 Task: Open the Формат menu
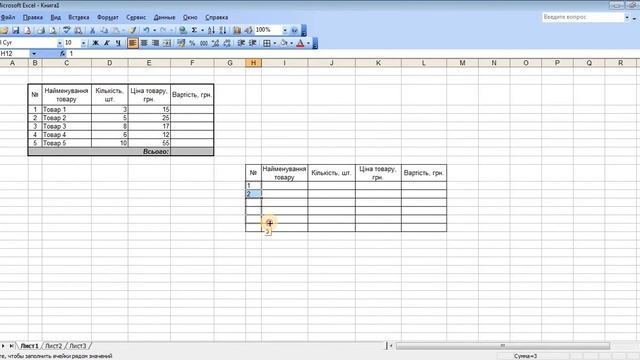point(108,18)
